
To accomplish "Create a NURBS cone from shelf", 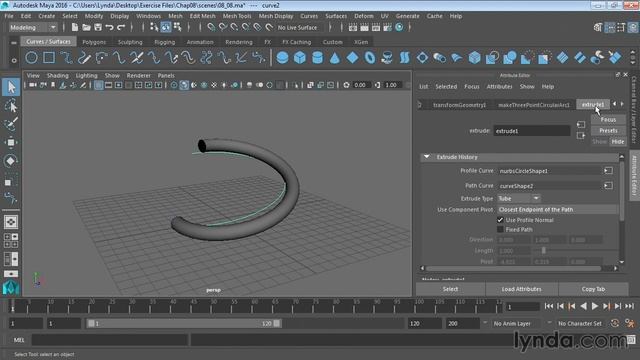I will (x=335, y=58).
